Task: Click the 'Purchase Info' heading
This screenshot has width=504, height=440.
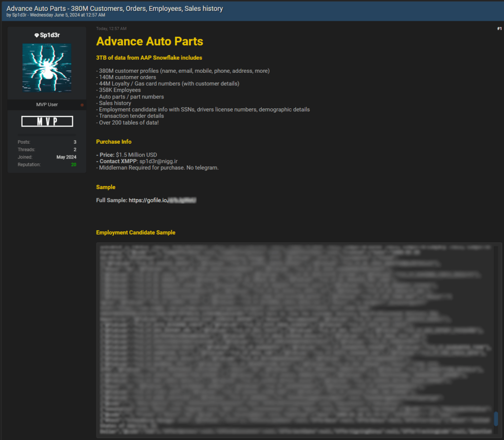Action: coord(114,142)
